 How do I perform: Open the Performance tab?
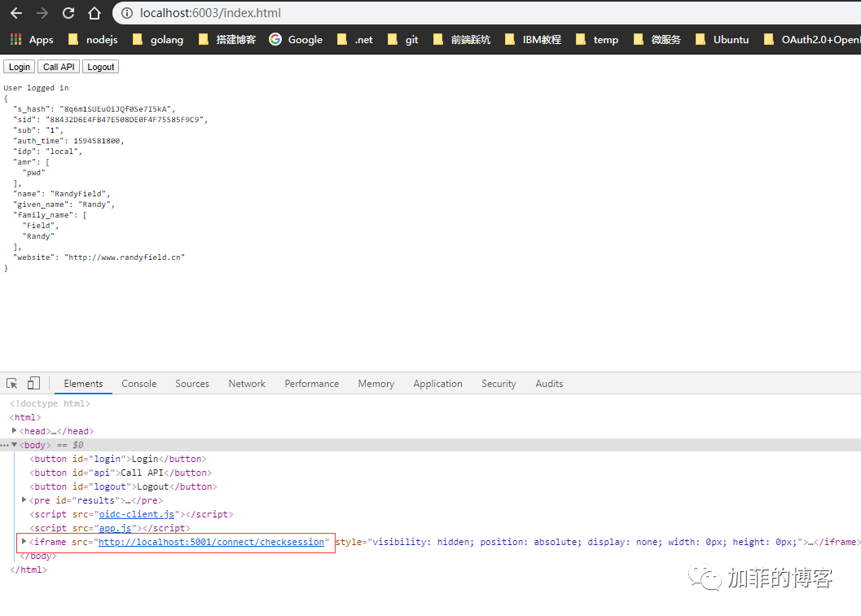(x=312, y=384)
